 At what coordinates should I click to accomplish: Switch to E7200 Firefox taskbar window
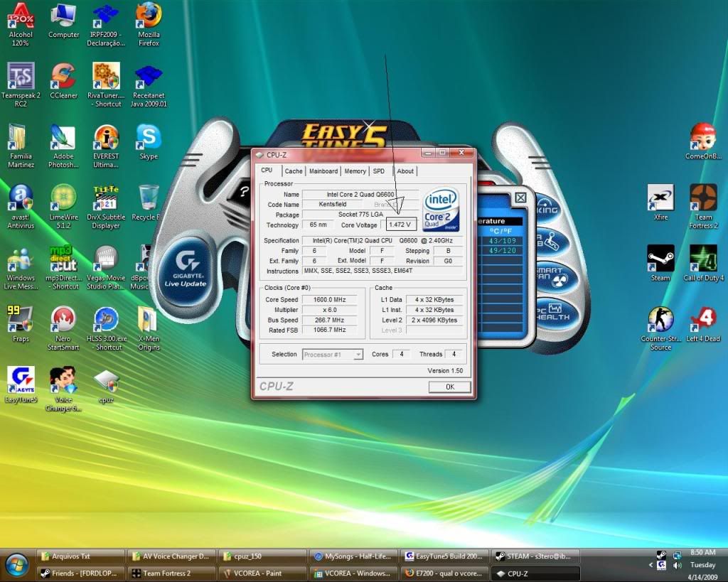coord(445,573)
